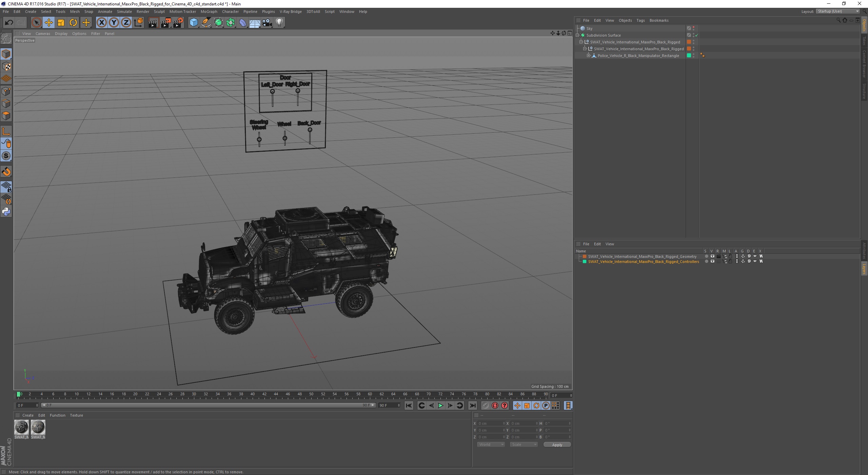Viewport: 868px width, 475px height.
Task: Collapse the nested SWAT_Vehicle null node
Action: coord(585,49)
